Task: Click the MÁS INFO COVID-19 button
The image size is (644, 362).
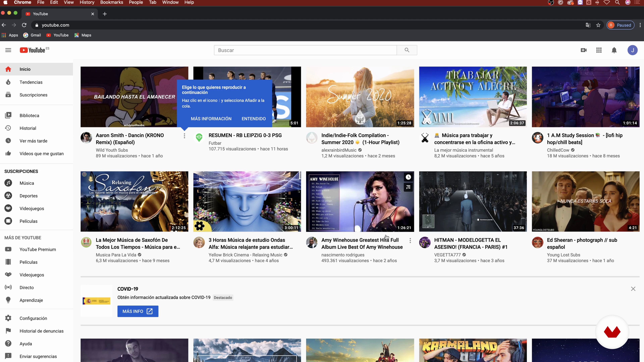Action: 138,311
